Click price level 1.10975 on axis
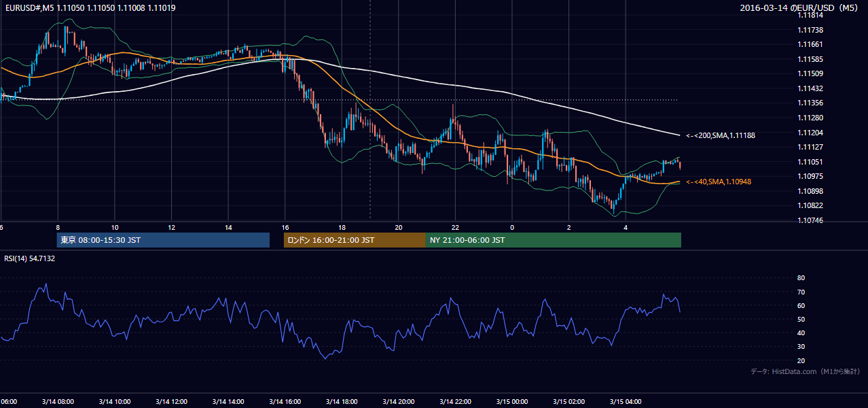Viewport: 868px width, 408px height. click(811, 176)
